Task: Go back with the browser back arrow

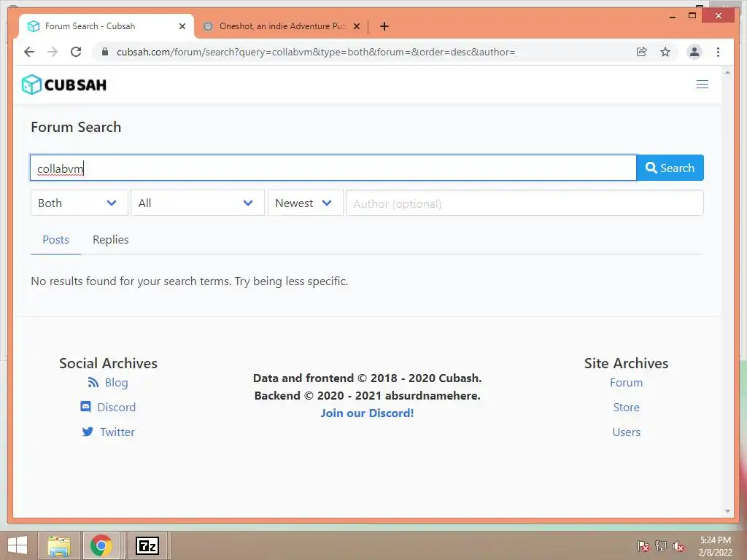Action: coord(29,52)
